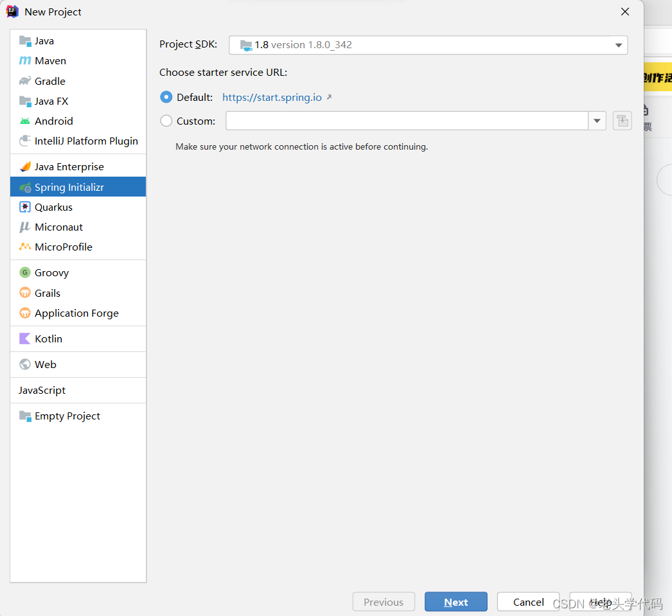
Task: Click the Choose starter service URL label
Action: pyautogui.click(x=224, y=73)
